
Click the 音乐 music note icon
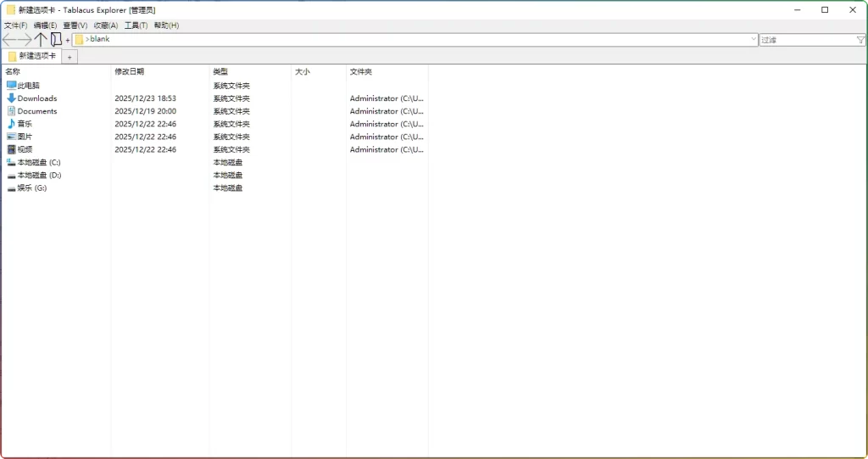click(11, 124)
